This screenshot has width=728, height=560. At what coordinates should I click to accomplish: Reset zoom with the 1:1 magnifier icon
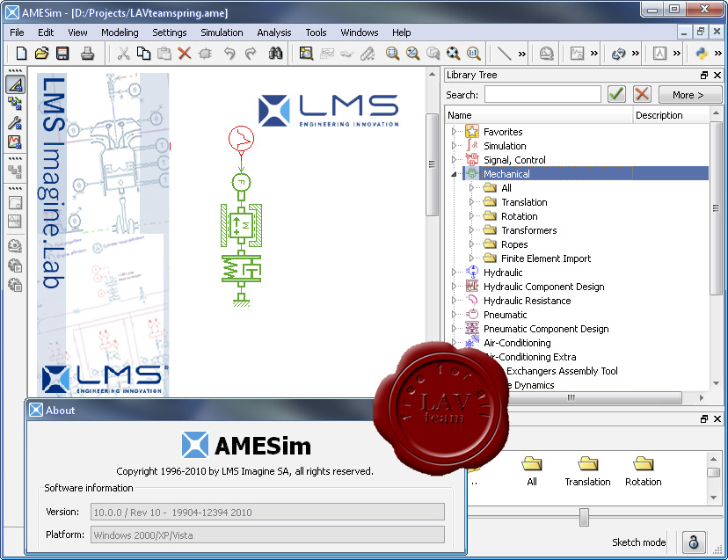coord(474,54)
